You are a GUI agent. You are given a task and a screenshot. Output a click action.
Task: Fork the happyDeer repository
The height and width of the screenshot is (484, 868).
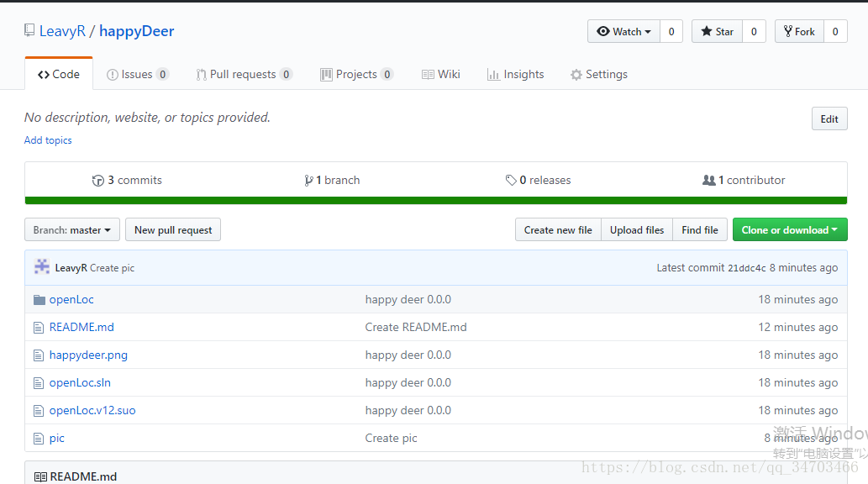pyautogui.click(x=799, y=32)
